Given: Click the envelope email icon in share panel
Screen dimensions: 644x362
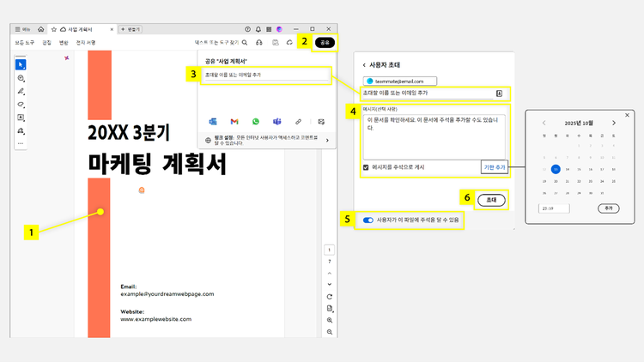Looking at the screenshot, I should [x=321, y=122].
